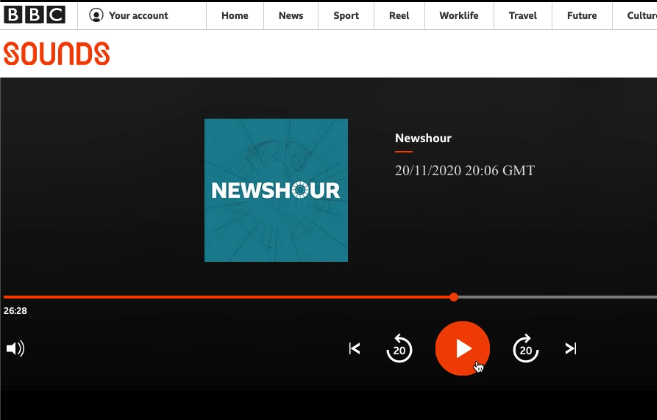Rewind 20 seconds

(399, 348)
